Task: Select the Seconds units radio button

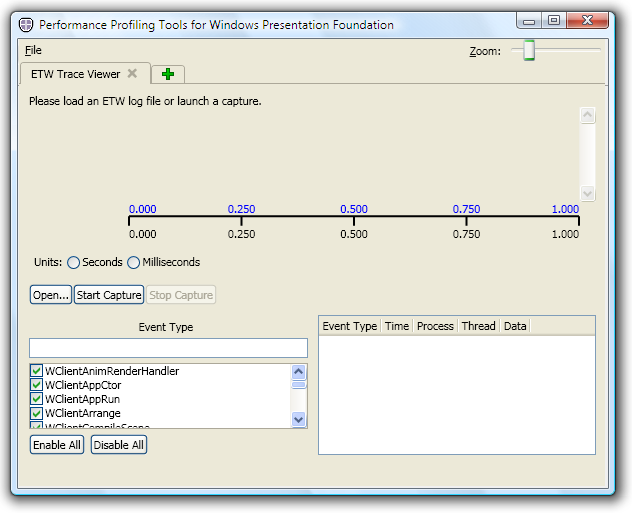Action: [73, 263]
